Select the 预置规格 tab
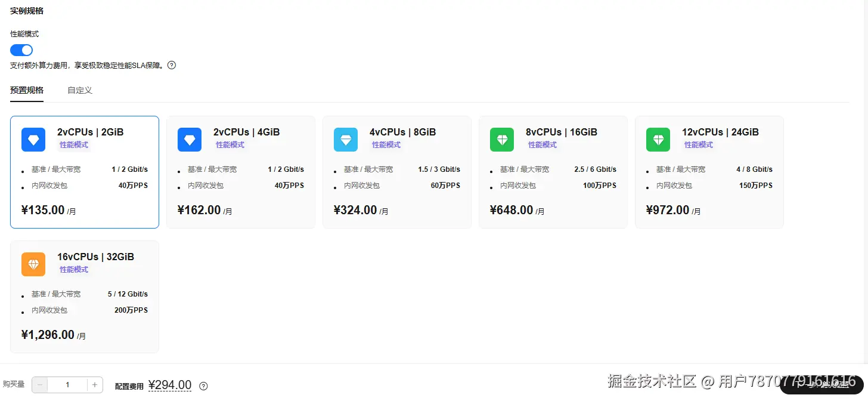The image size is (868, 401). [27, 90]
